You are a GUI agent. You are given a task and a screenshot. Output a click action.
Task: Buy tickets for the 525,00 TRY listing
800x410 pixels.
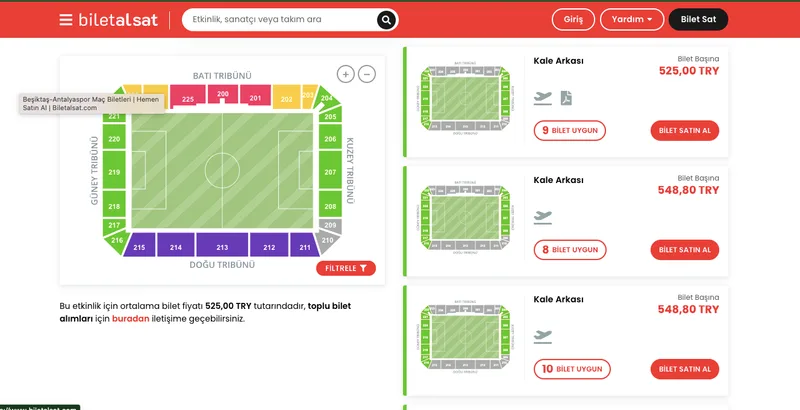[685, 131]
